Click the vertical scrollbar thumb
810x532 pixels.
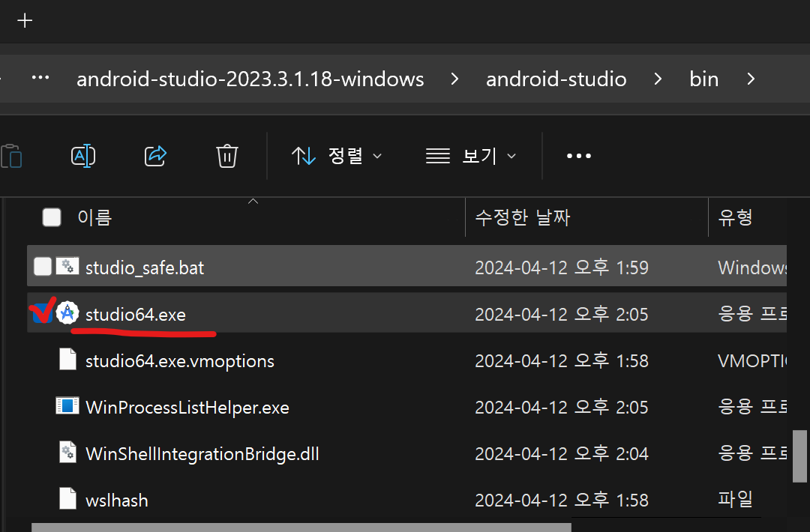[x=799, y=456]
